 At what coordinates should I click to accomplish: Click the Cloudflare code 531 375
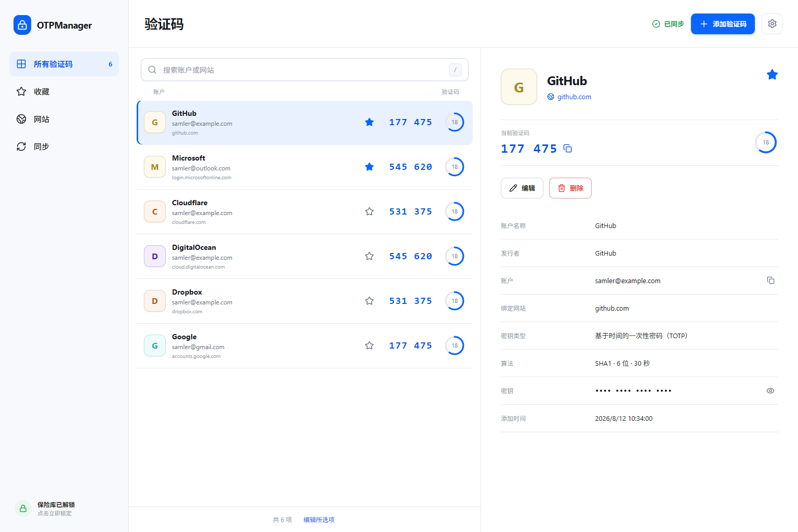(x=410, y=211)
